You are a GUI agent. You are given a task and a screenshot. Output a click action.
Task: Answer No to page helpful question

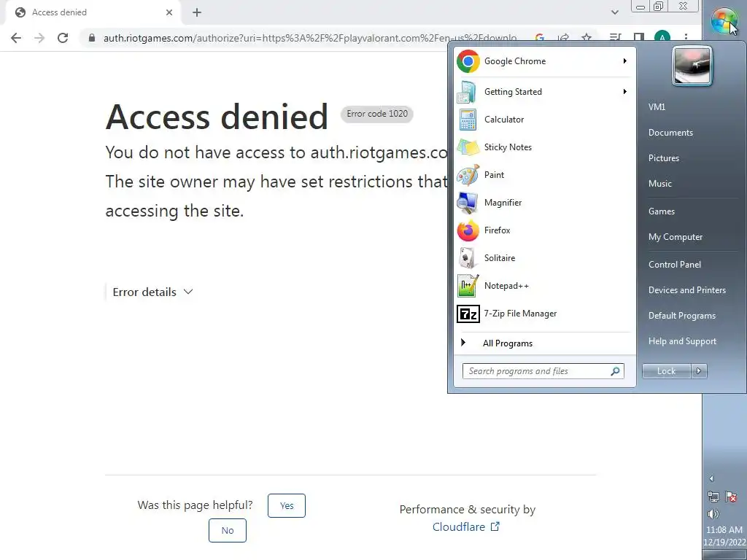point(228,531)
